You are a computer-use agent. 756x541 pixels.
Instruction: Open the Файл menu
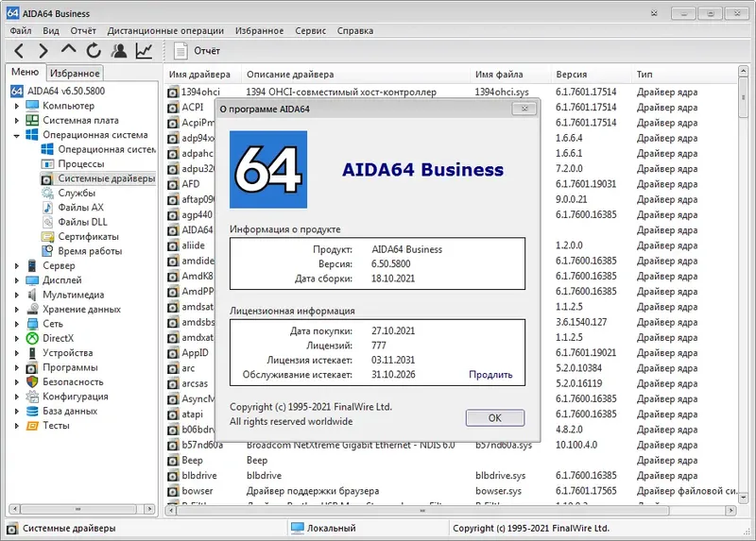[21, 31]
